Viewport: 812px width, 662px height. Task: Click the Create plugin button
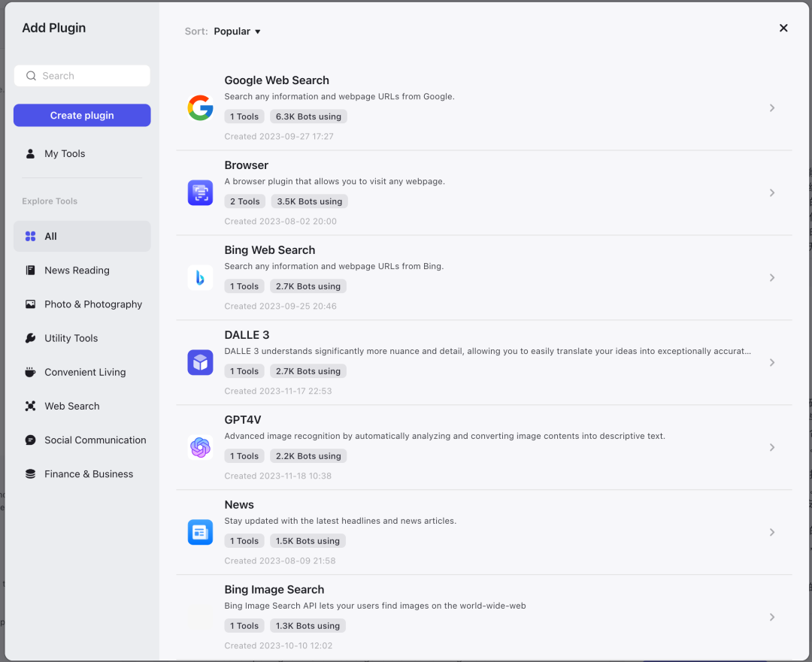[82, 116]
